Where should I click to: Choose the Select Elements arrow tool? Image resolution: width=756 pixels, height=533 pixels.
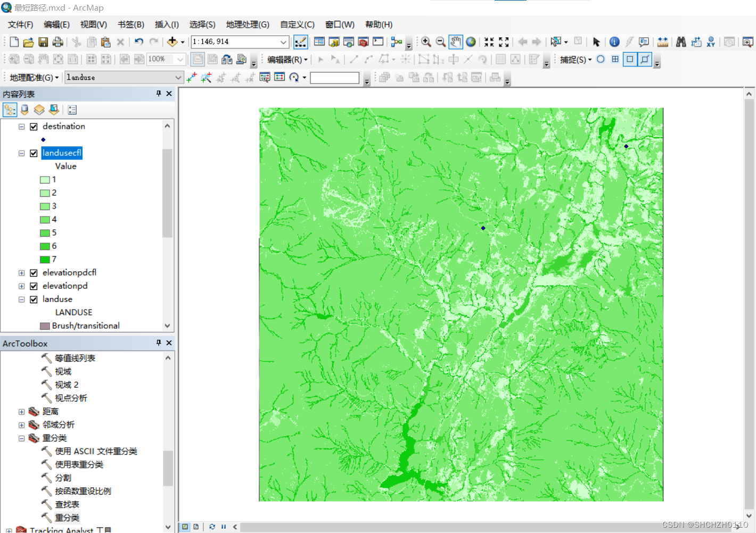click(x=596, y=42)
